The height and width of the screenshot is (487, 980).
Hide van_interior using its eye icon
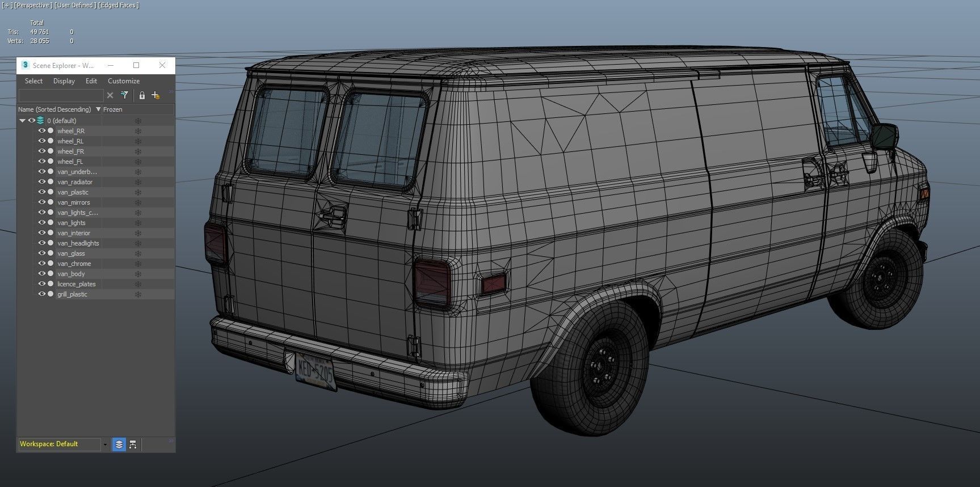[41, 233]
